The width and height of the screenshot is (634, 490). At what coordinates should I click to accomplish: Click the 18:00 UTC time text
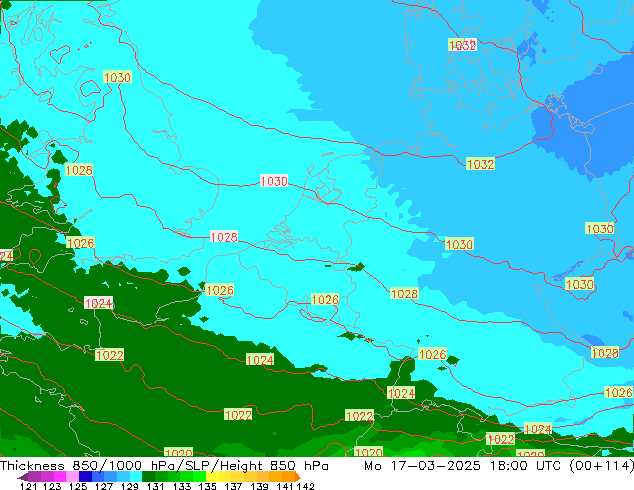[525, 466]
